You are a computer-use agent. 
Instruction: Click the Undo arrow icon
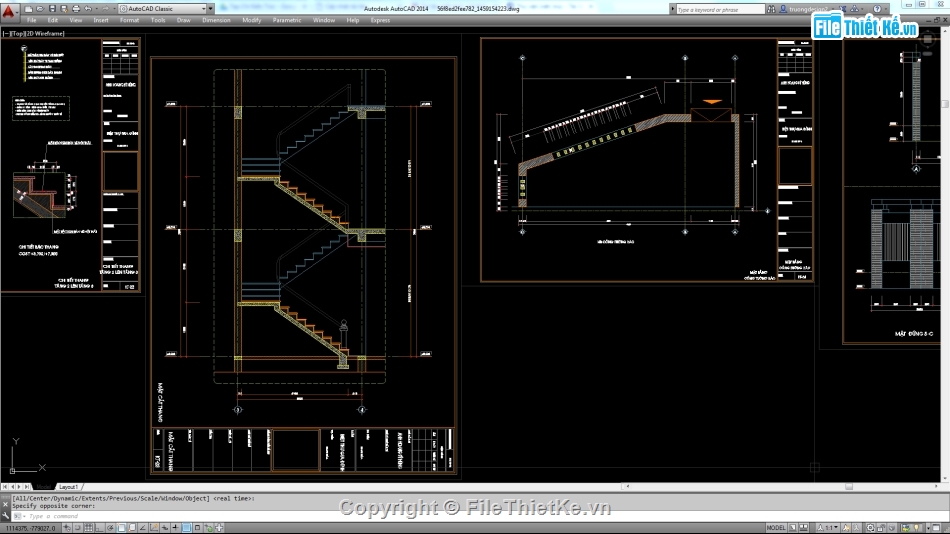click(x=88, y=9)
